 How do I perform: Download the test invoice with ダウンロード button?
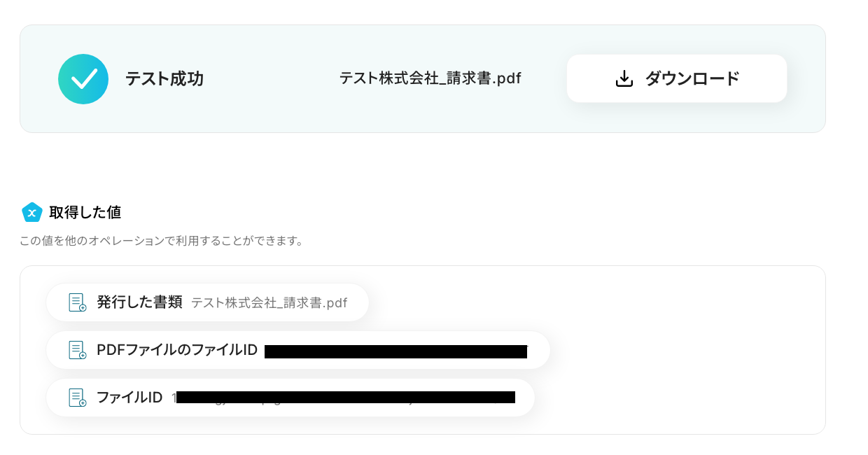tap(677, 78)
